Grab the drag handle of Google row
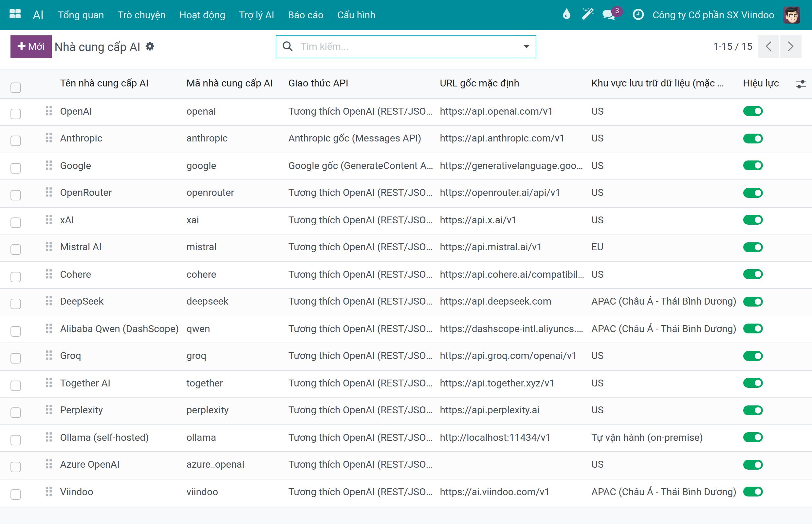The width and height of the screenshot is (812, 524). (x=49, y=165)
